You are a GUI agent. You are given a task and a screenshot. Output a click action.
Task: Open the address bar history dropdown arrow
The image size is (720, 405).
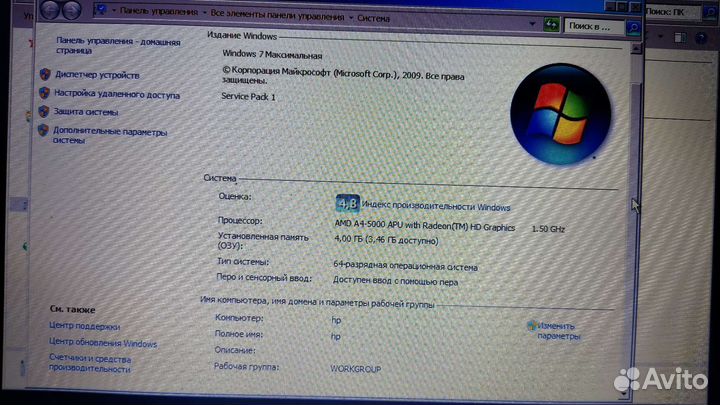pyautogui.click(x=532, y=23)
